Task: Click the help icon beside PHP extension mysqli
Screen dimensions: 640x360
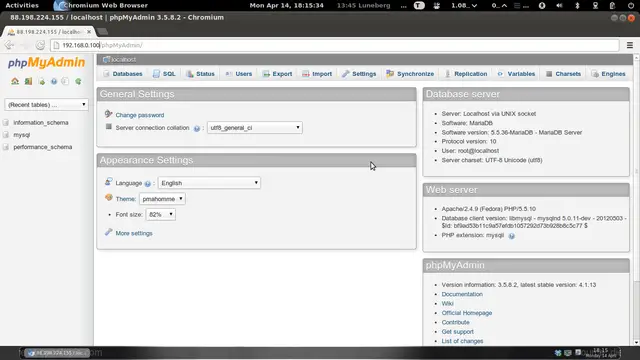Action: (x=511, y=236)
